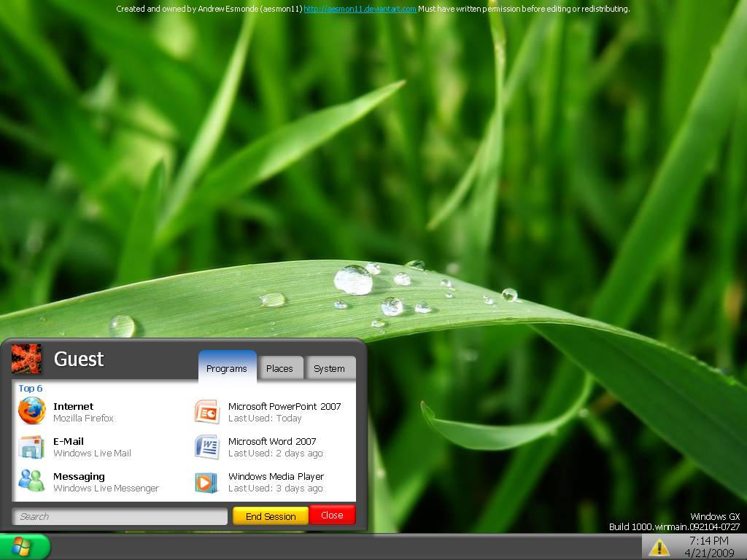The image size is (747, 560).
Task: Open Microsoft Word 2007 icon
Action: click(206, 446)
